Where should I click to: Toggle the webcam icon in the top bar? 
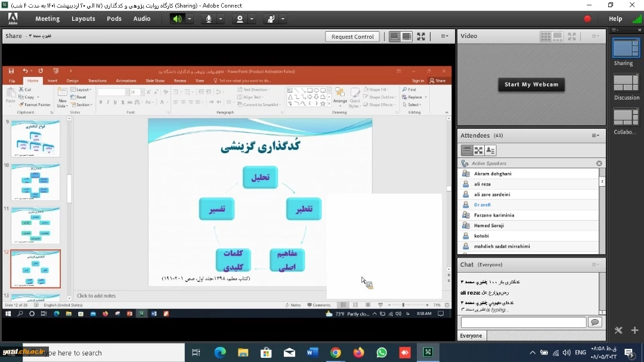(x=240, y=18)
